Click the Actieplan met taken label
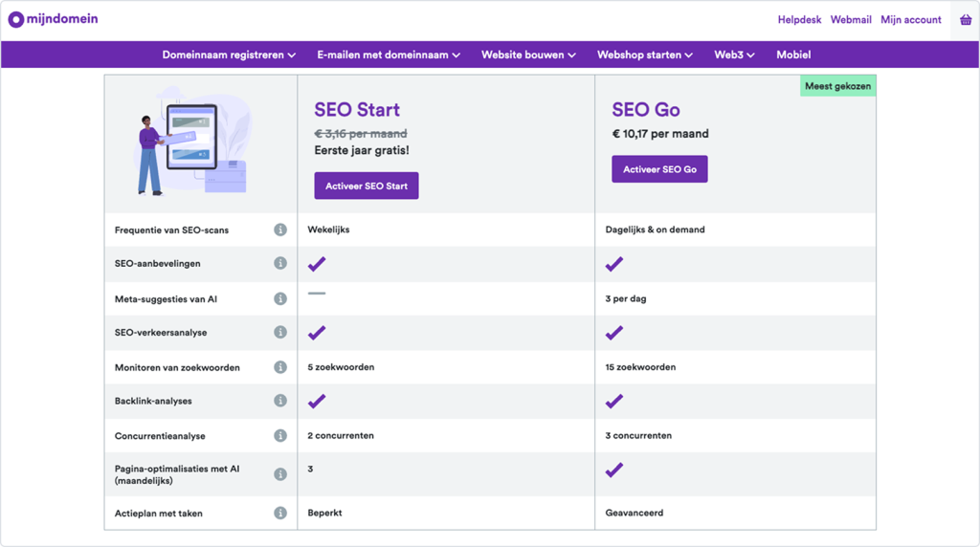Image resolution: width=980 pixels, height=547 pixels. [x=158, y=514]
